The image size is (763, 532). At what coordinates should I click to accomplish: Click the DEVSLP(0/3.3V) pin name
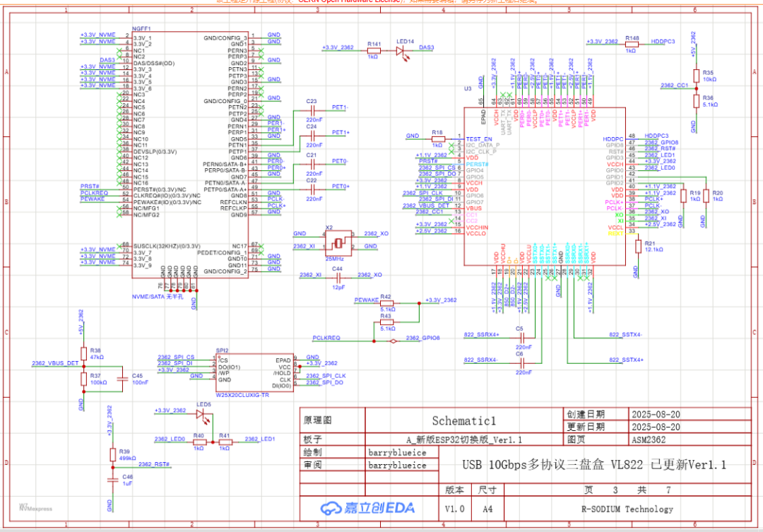pos(155,151)
